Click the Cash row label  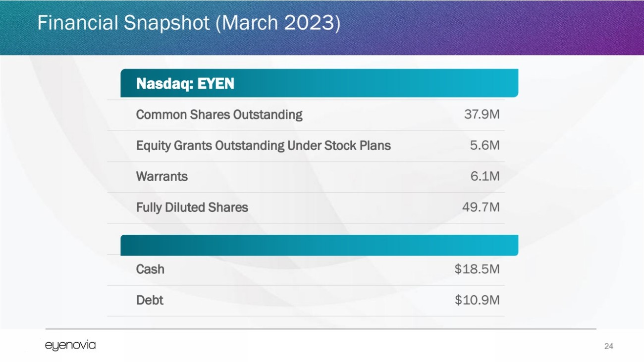coord(150,269)
